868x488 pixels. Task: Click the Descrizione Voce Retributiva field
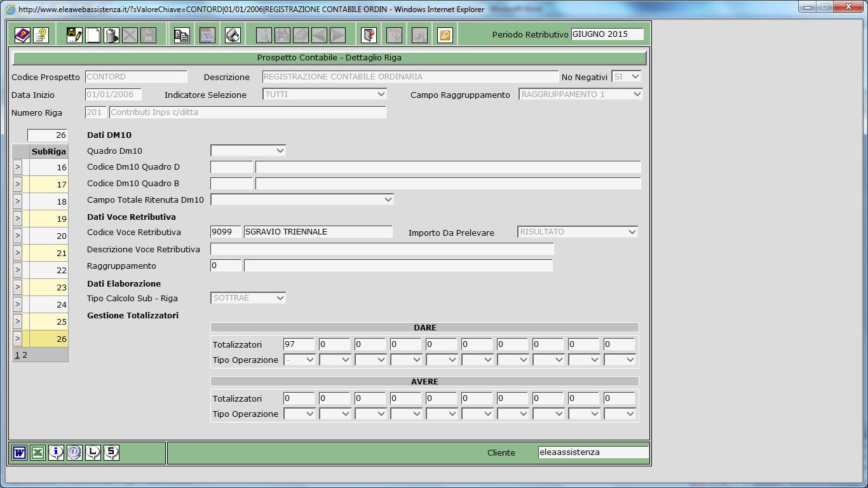382,249
